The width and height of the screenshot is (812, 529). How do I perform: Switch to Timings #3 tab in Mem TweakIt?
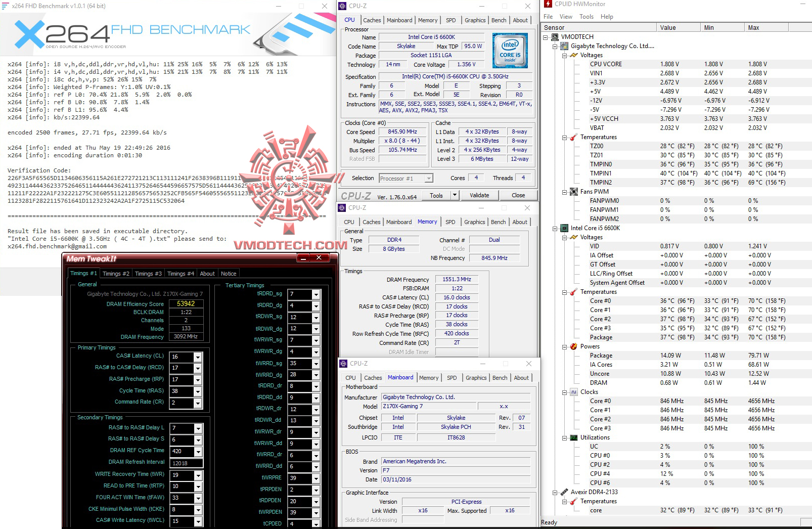(x=148, y=274)
